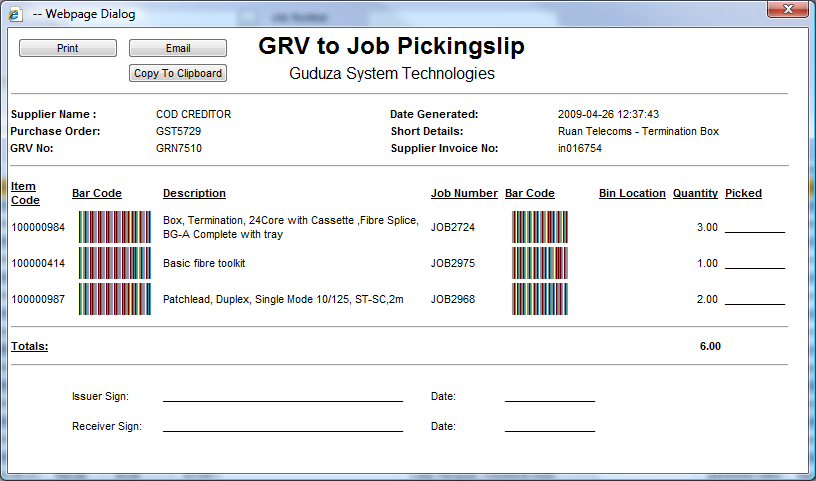Click the GRV number GRN7510
This screenshot has width=816, height=481.
[179, 148]
